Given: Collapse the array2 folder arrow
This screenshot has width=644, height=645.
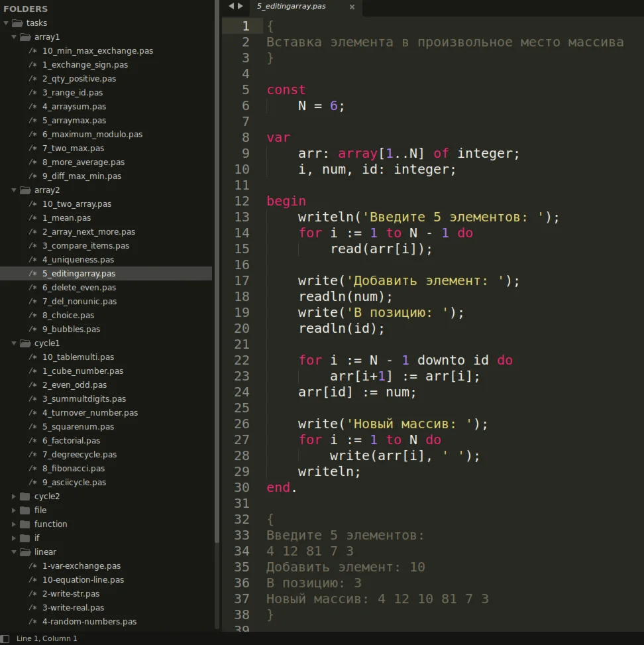Looking at the screenshot, I should click(x=14, y=190).
